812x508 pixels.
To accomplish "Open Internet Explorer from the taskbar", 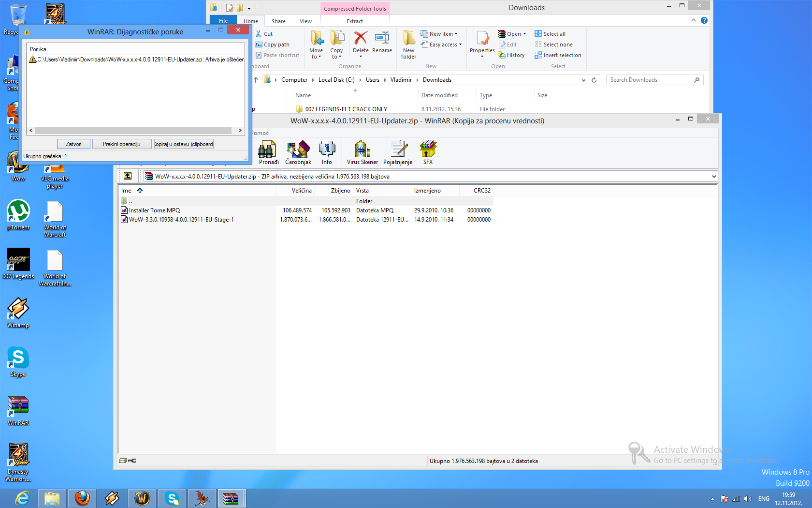I will point(22,498).
